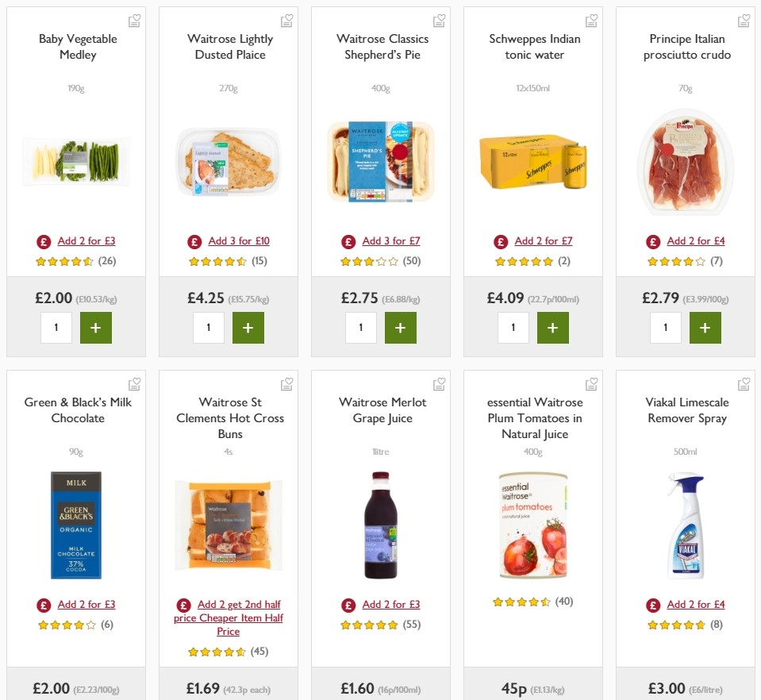Screen dimensions: 761x700
Task: Open the Waitrose Merlot Grape Juice product image
Action: [x=380, y=524]
